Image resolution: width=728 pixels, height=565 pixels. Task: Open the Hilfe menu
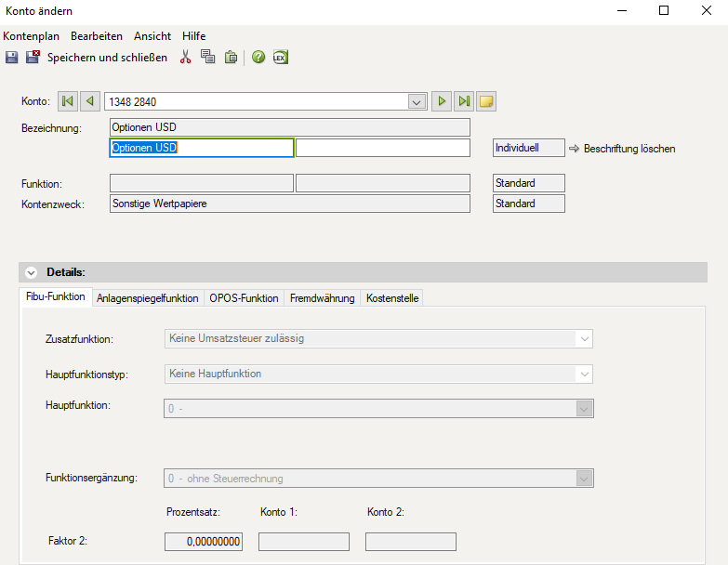(x=193, y=36)
